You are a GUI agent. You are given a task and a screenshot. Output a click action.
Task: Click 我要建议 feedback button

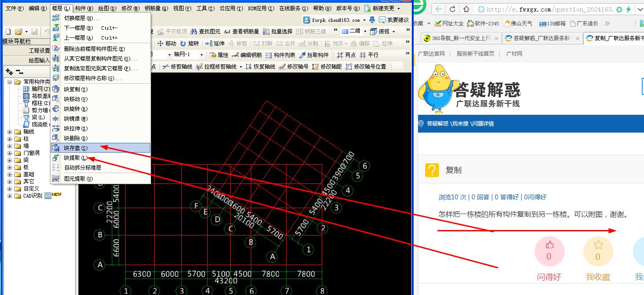click(x=394, y=20)
